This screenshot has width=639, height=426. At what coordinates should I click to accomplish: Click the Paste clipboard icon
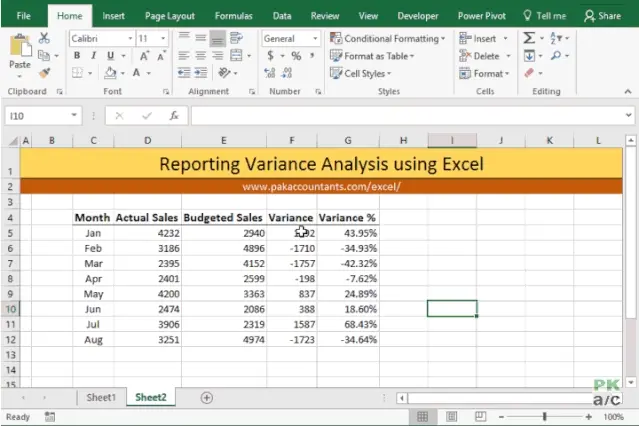pyautogui.click(x=20, y=46)
